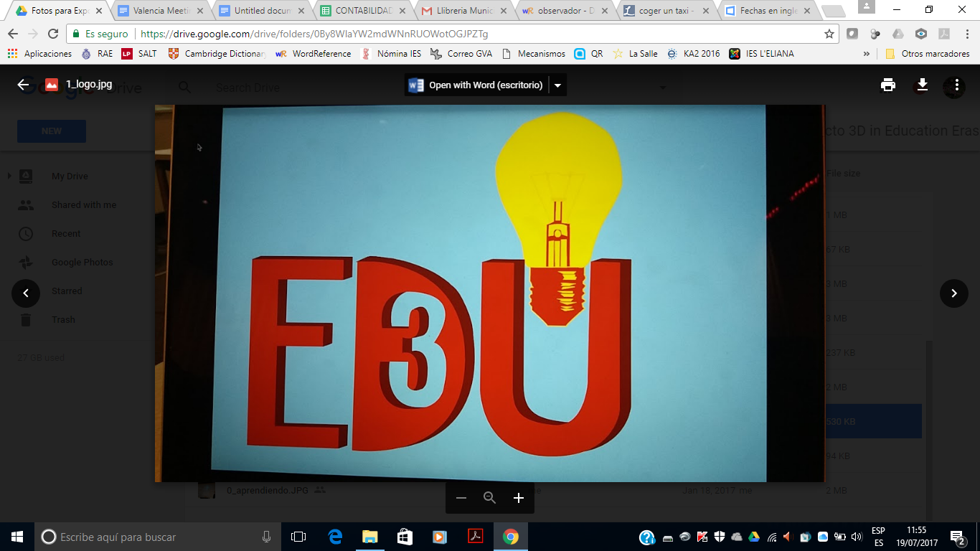Open with Word (escritorio)
The height and width of the screenshot is (551, 980).
[x=476, y=85]
